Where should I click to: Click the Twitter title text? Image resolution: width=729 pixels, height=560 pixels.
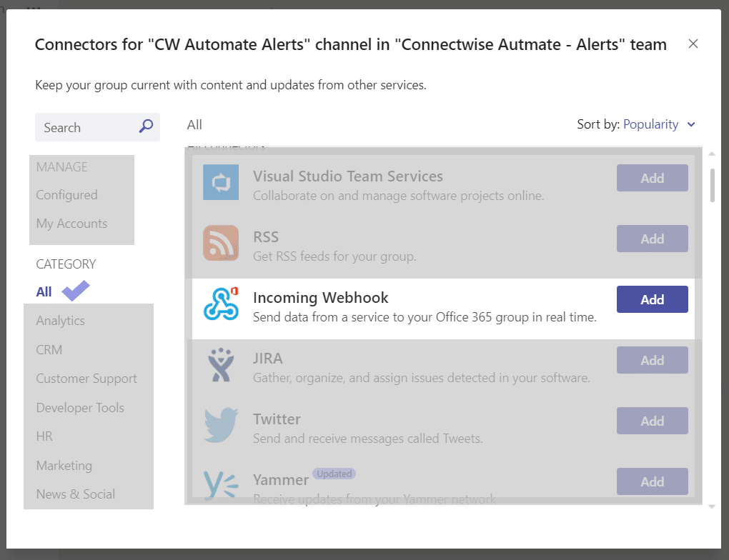pyautogui.click(x=277, y=419)
